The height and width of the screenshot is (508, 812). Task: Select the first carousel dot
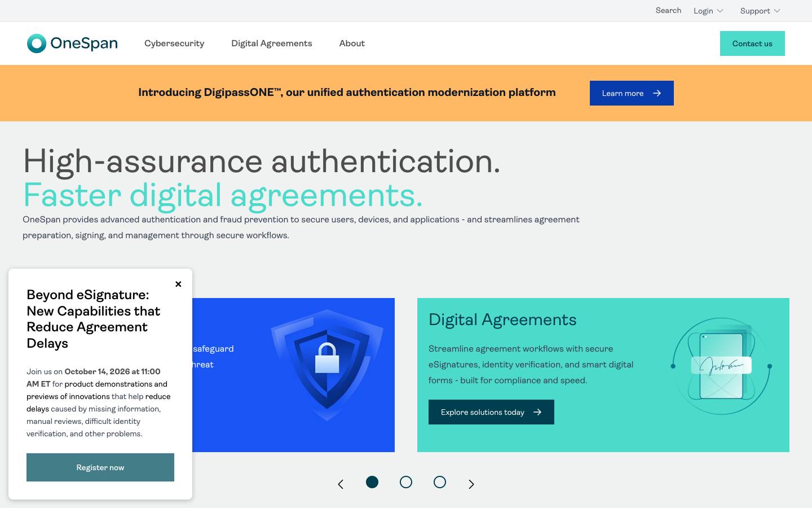(372, 482)
